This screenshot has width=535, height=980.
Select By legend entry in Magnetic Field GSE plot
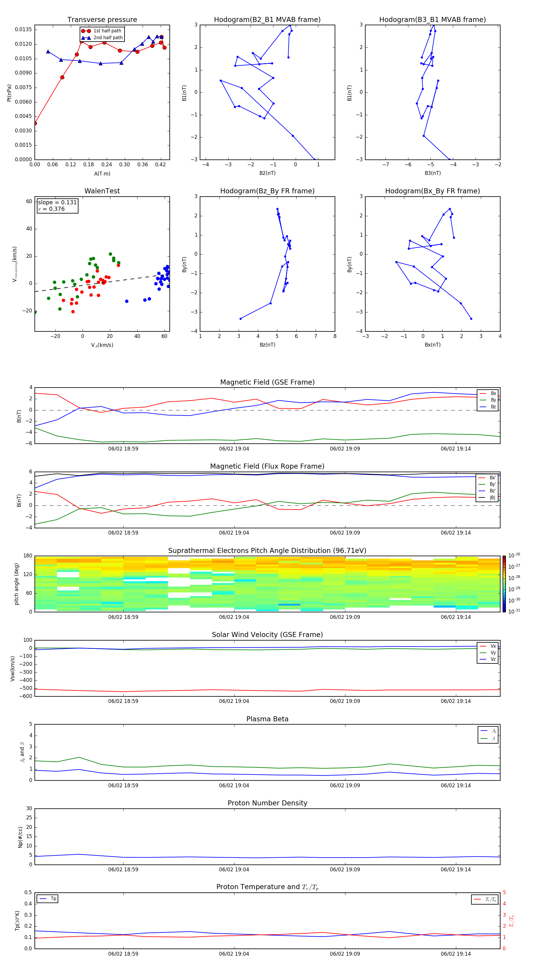[488, 400]
